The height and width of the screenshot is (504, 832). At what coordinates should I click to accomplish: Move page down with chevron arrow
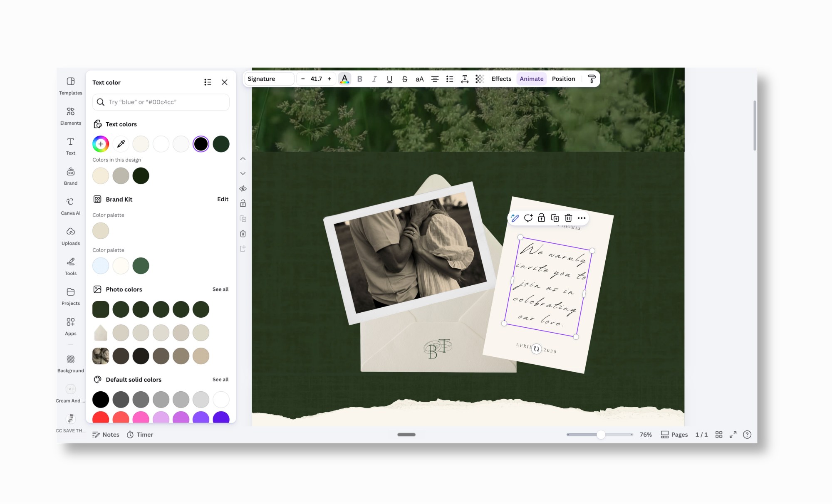pos(243,173)
